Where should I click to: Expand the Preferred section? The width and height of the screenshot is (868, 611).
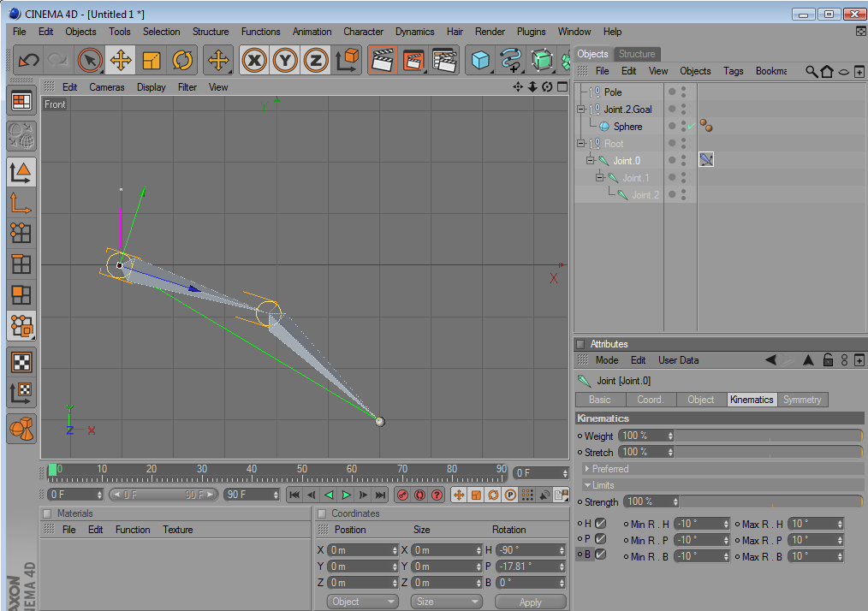tap(586, 469)
